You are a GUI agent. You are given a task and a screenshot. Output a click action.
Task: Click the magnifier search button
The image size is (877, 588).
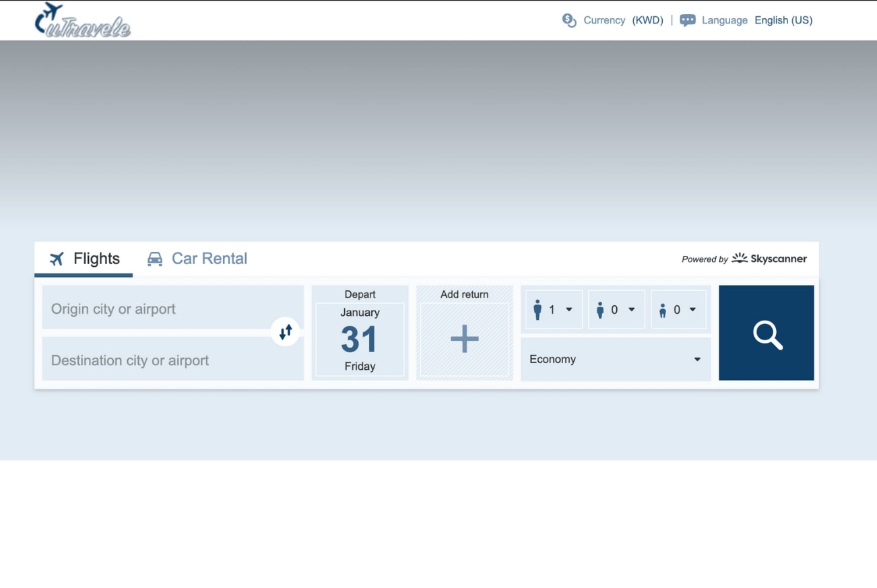(767, 333)
